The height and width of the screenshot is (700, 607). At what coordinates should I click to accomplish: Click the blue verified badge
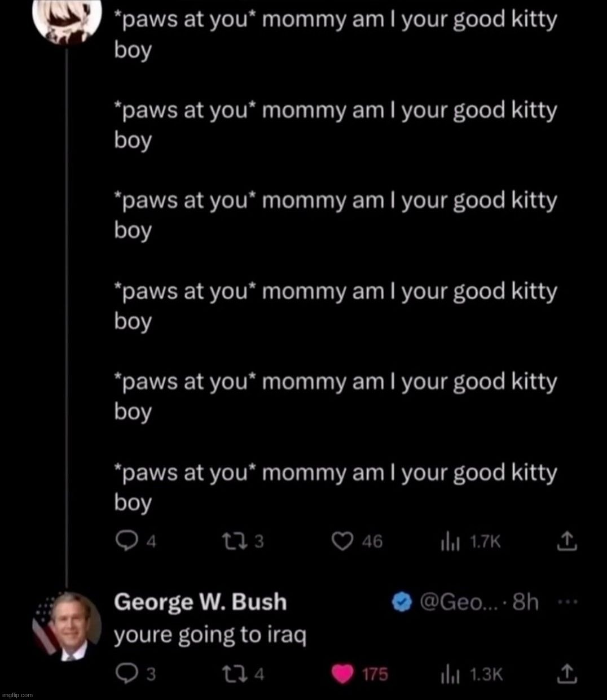coord(401,603)
